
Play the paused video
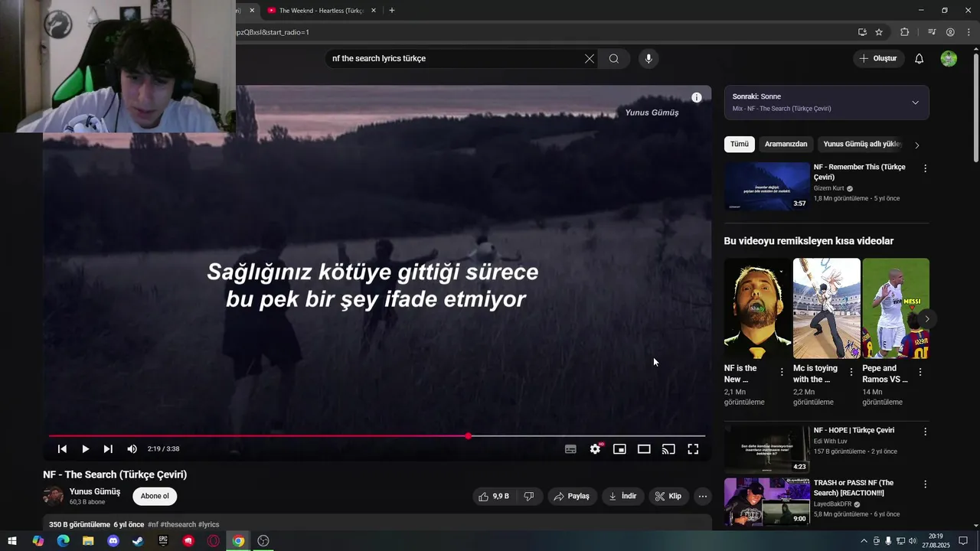[85, 449]
